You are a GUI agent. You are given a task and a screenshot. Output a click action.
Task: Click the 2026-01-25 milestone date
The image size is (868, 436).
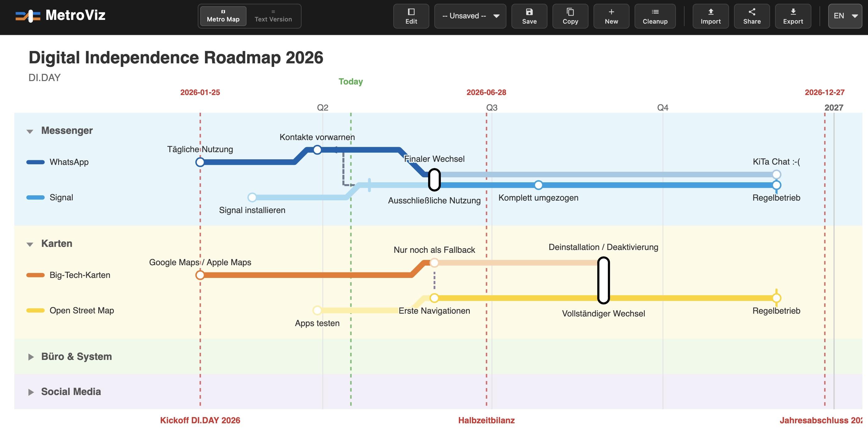(x=200, y=92)
